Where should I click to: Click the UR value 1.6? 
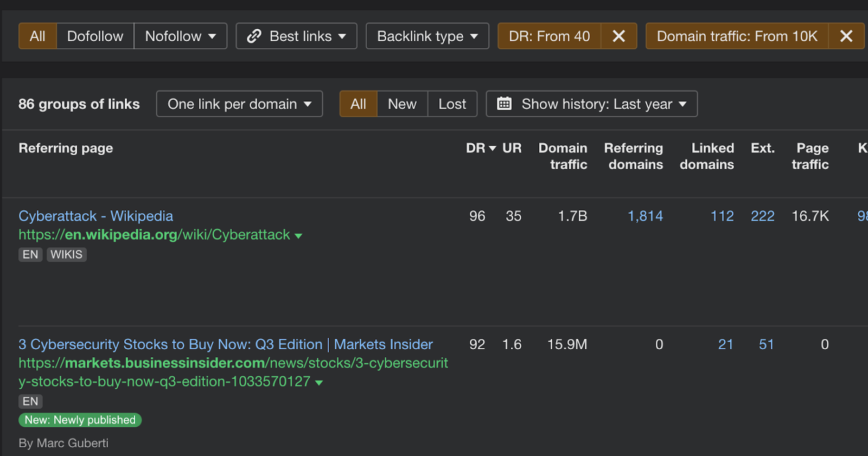tap(512, 344)
